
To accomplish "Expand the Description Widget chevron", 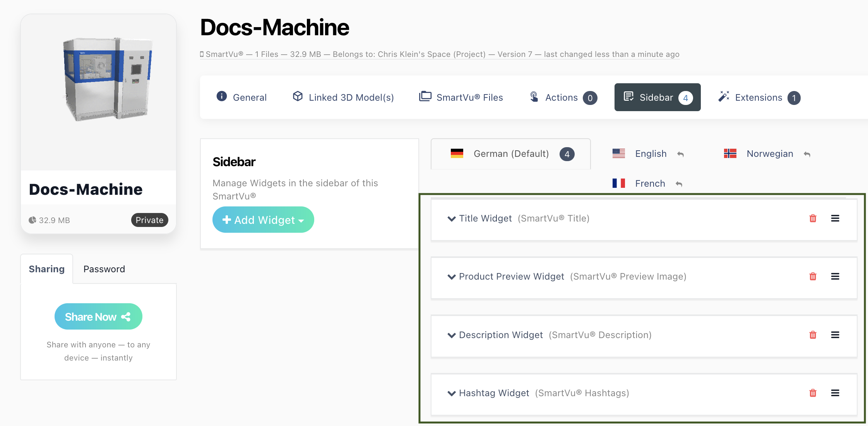I will point(451,335).
